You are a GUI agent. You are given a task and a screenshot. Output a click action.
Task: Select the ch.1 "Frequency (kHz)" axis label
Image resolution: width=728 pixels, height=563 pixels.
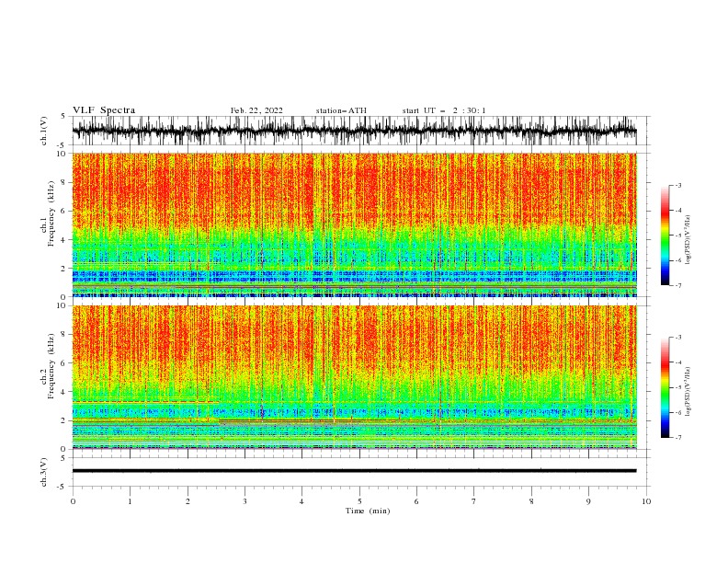pos(51,214)
